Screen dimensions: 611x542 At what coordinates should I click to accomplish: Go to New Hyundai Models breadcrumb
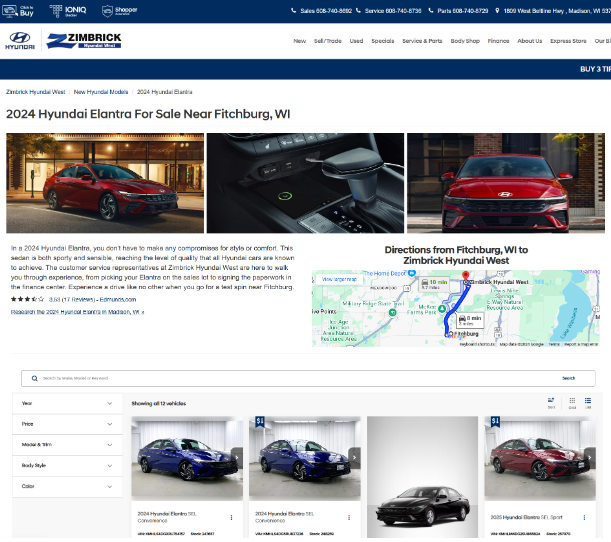pos(101,92)
